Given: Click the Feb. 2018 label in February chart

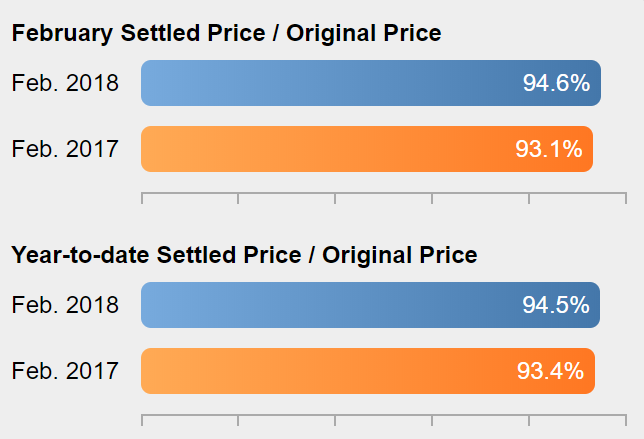Looking at the screenshot, I should point(65,83).
